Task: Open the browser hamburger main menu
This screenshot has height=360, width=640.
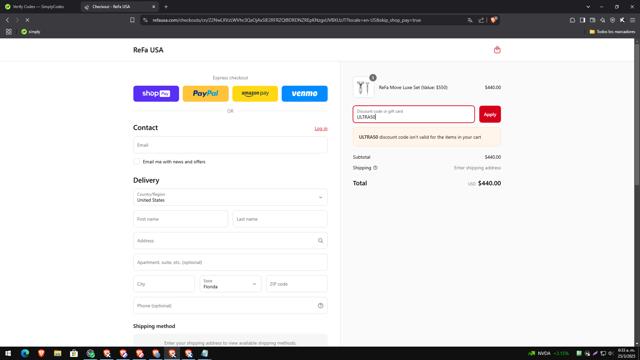Action: click(632, 20)
